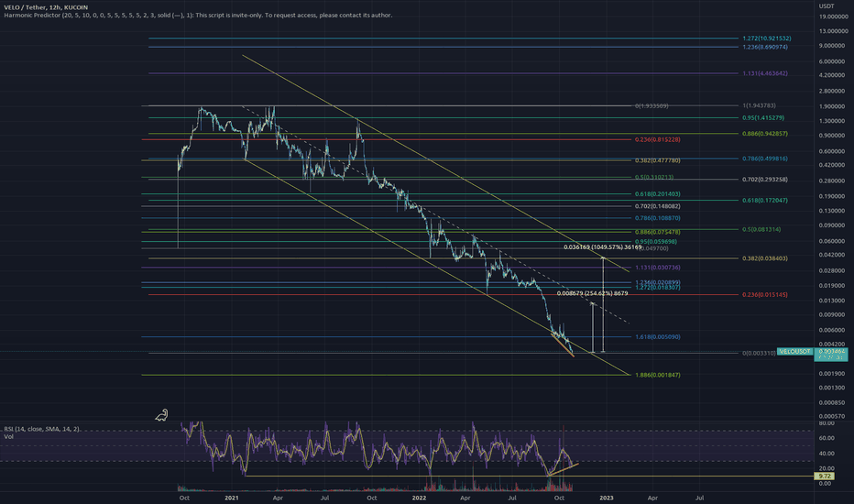Image resolution: width=854 pixels, height=504 pixels.
Task: Select Fib label 0.5(0.081314)
Action: click(x=761, y=229)
